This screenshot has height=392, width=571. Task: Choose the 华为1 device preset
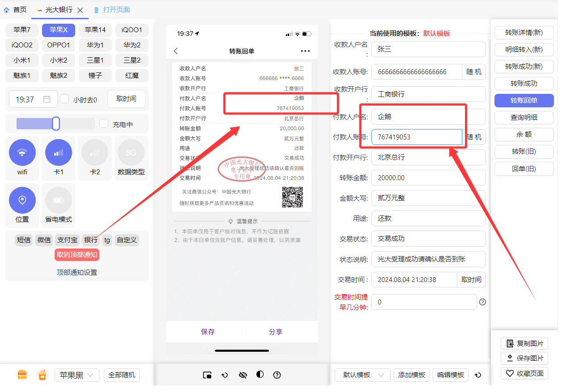(x=95, y=45)
